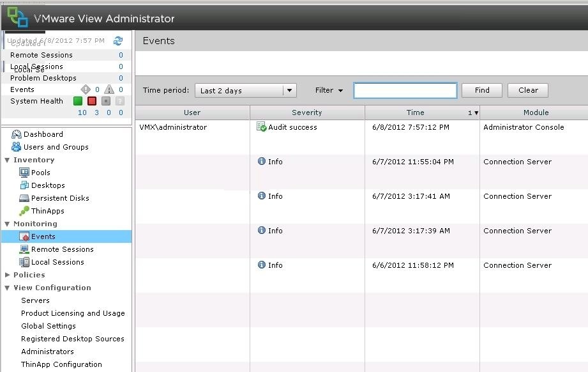
Task: Open Global Settings page
Action: (49, 326)
